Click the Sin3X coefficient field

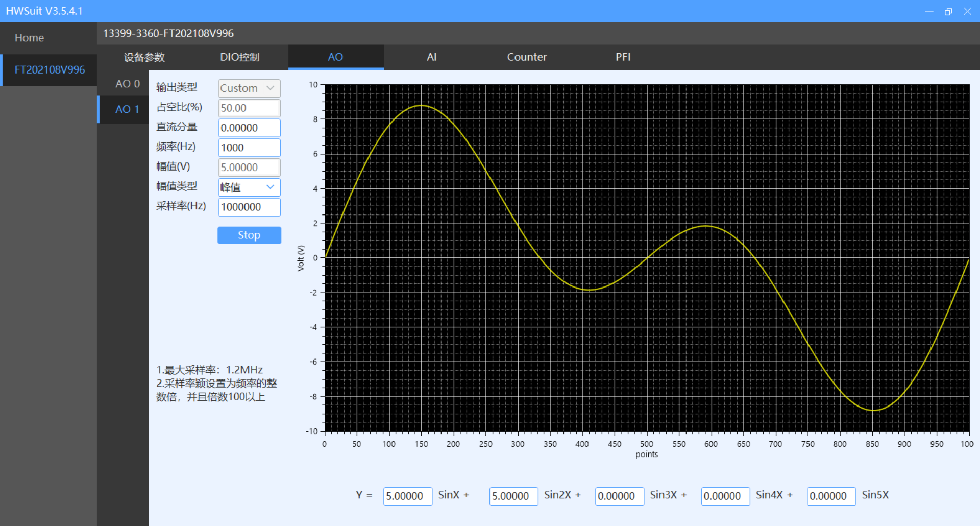point(619,496)
